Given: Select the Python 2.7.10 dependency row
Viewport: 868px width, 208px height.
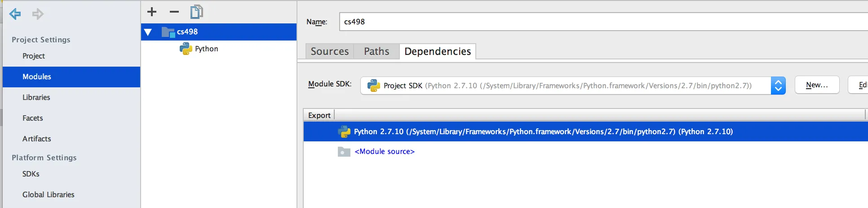Looking at the screenshot, I should coord(543,131).
